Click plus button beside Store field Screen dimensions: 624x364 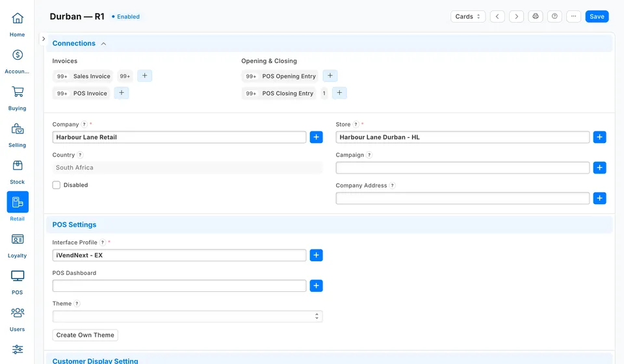[x=600, y=137]
